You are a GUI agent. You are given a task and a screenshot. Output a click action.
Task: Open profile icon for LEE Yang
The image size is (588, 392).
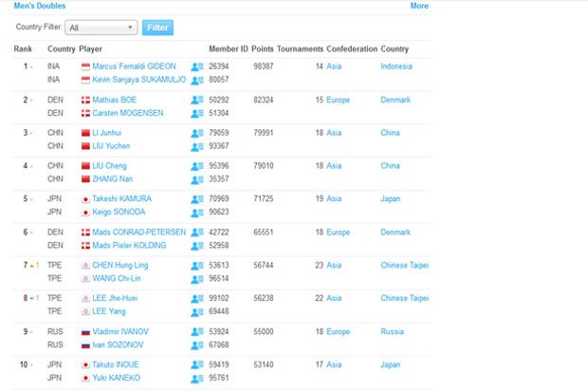pos(197,312)
